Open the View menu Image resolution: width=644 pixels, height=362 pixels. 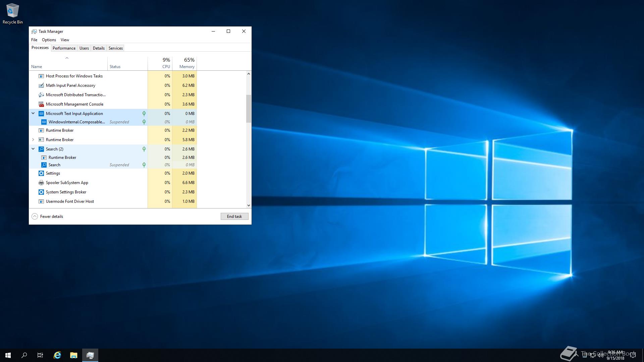(65, 40)
